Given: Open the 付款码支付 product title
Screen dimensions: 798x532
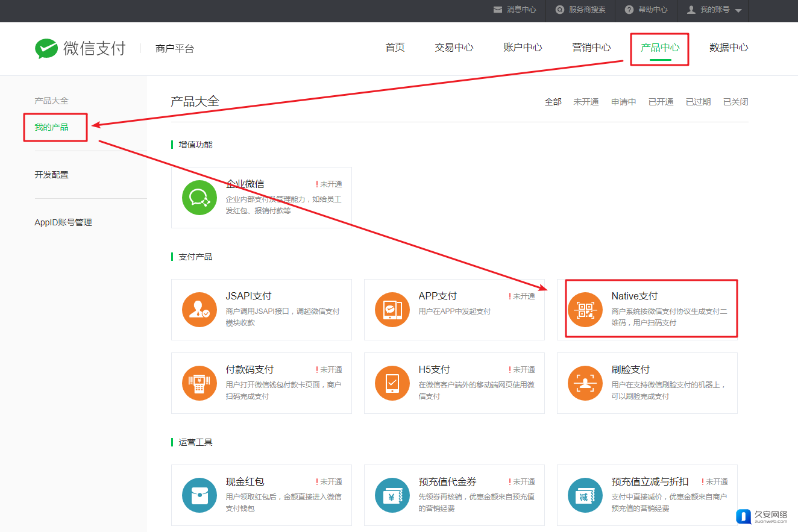Looking at the screenshot, I should pyautogui.click(x=250, y=369).
